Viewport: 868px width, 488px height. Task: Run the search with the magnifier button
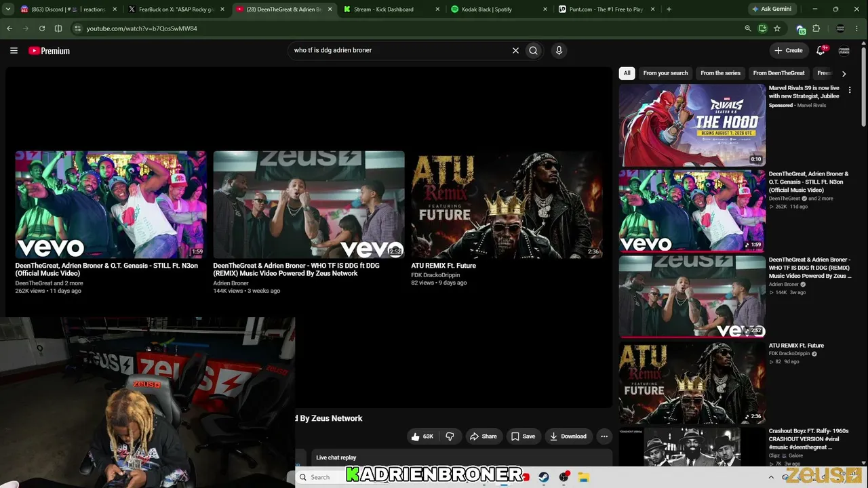coord(534,50)
